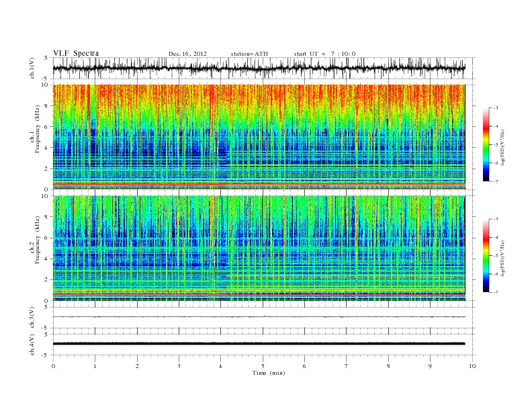532x411 pixels.
Task: Click the time axis tick label "3"
Action: [x=179, y=366]
